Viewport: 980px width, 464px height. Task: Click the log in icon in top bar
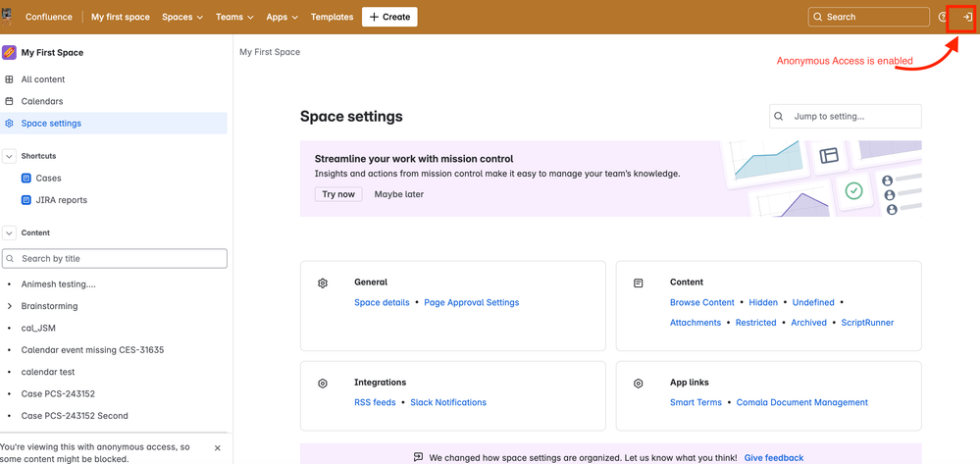(966, 17)
